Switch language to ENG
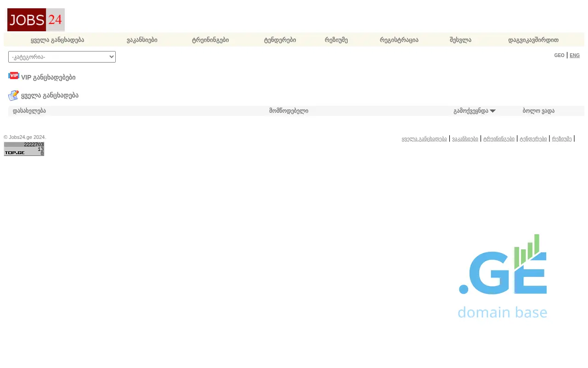The height and width of the screenshot is (368, 588). [x=575, y=55]
